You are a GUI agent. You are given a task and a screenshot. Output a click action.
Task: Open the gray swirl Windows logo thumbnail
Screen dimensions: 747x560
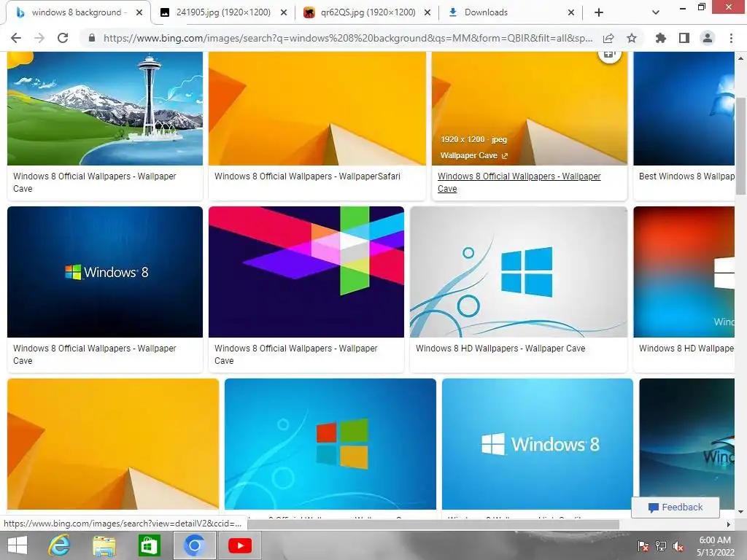[x=519, y=272]
